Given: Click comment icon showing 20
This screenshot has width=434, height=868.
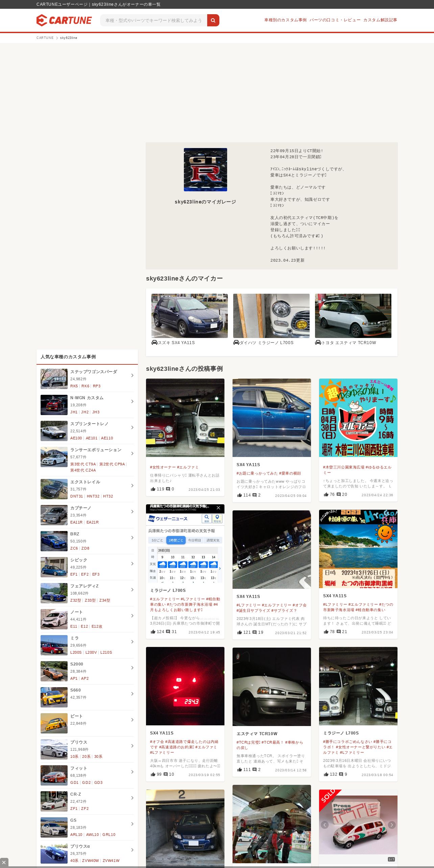Looking at the screenshot, I should 339,495.
